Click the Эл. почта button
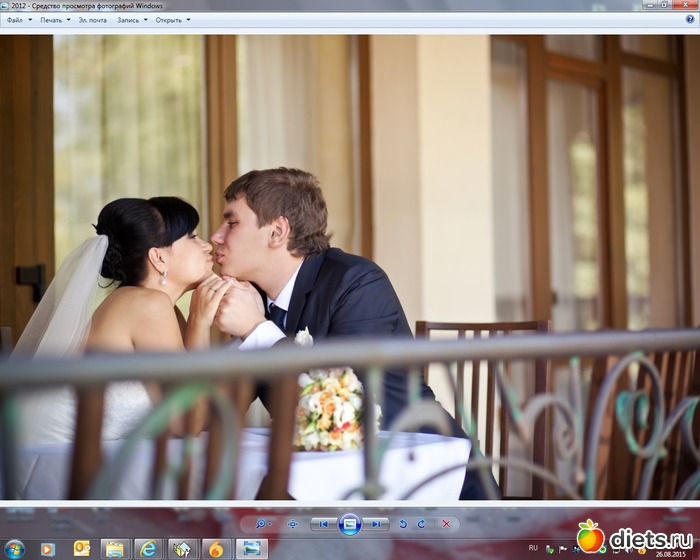 point(93,20)
